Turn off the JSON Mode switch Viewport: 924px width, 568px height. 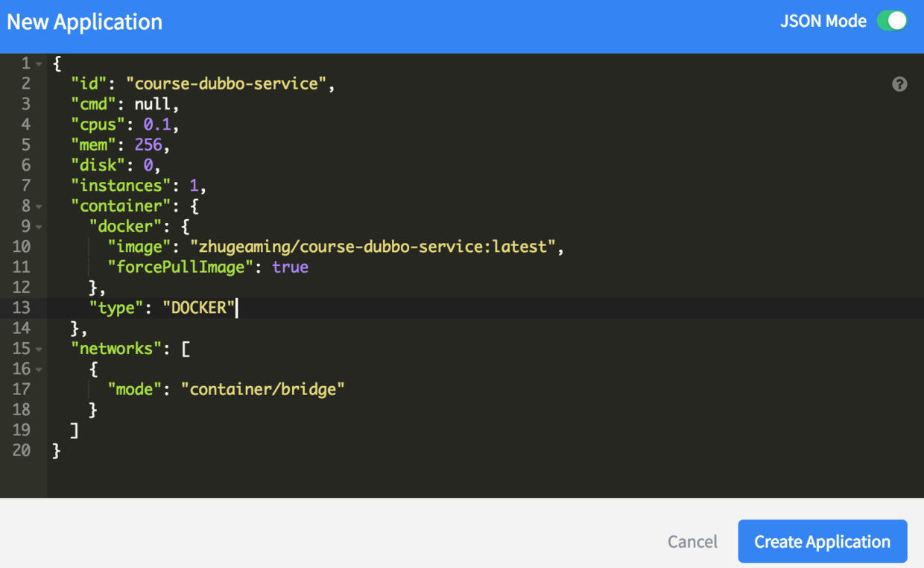coord(891,21)
